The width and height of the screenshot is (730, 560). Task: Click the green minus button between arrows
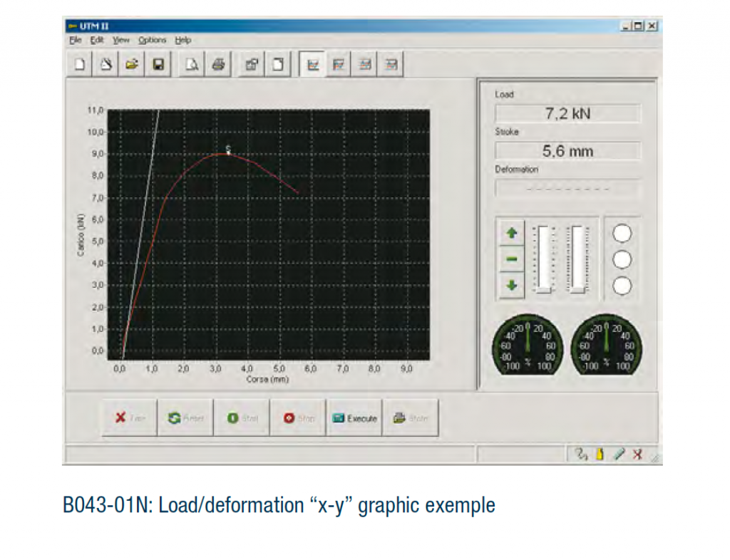click(x=511, y=259)
